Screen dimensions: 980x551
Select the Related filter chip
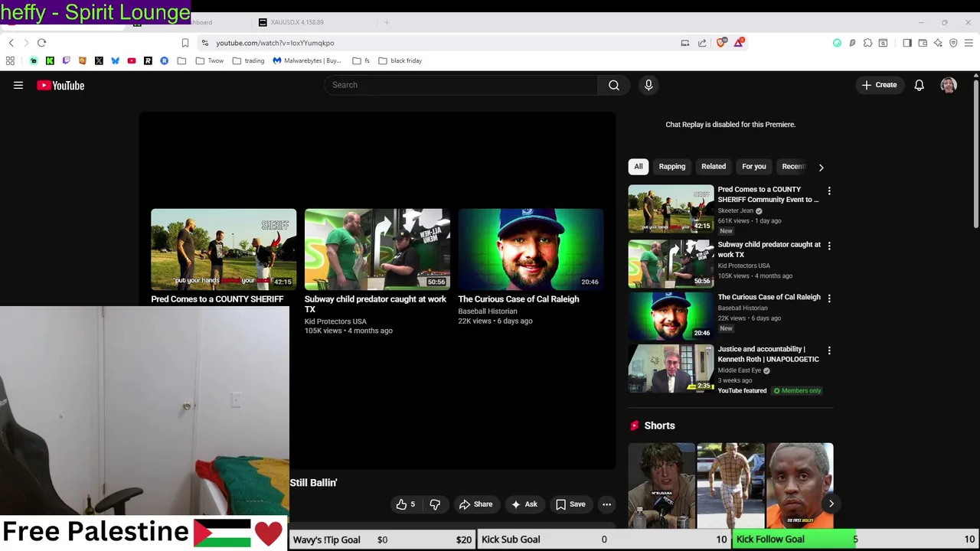714,166
